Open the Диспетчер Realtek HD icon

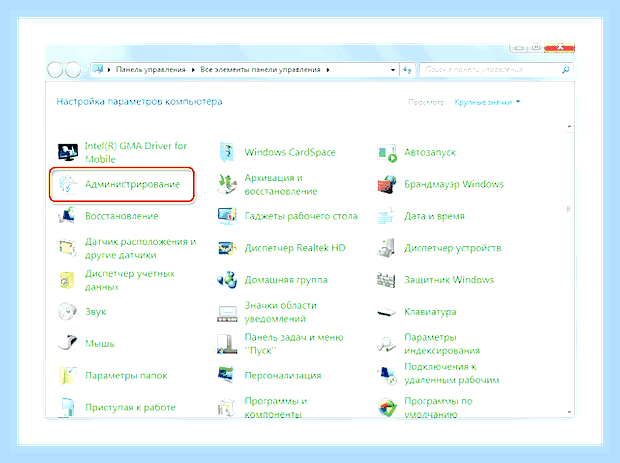pos(227,248)
